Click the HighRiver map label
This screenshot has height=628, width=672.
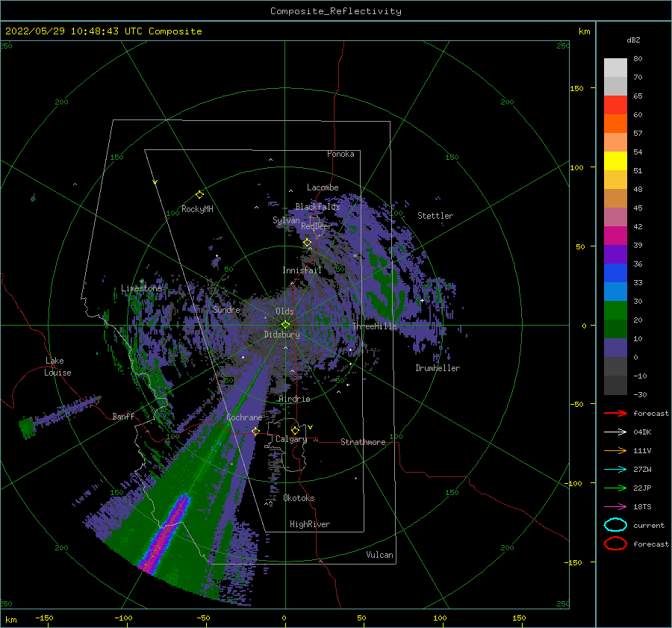tap(310, 524)
